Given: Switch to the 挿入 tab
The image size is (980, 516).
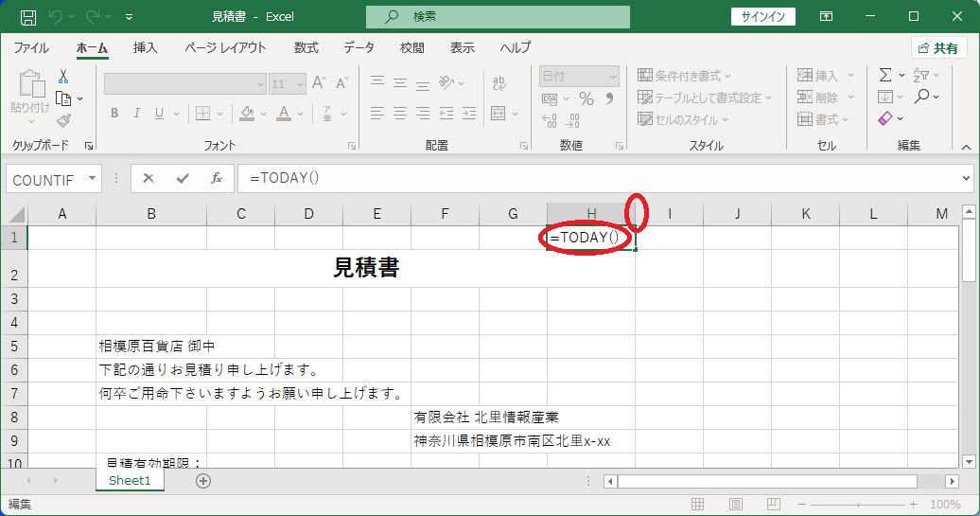Looking at the screenshot, I should tap(145, 48).
